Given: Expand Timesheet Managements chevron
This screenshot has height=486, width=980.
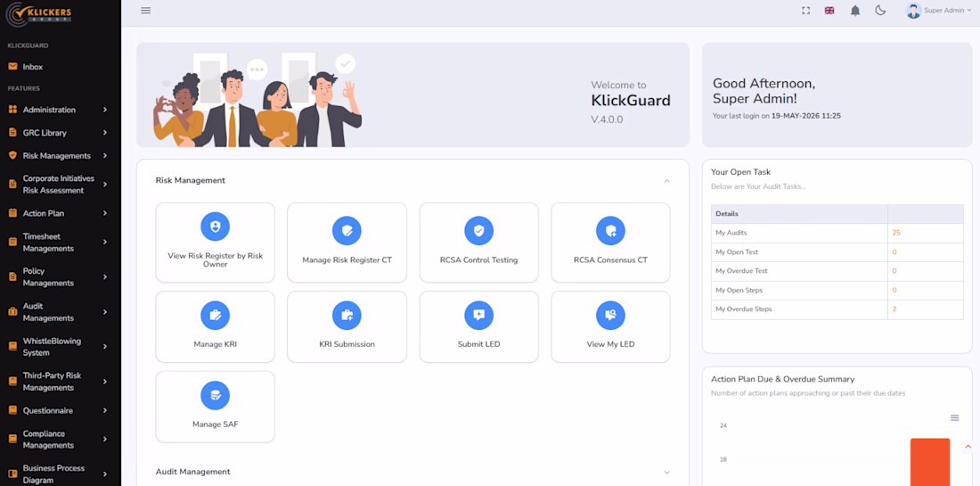Looking at the screenshot, I should 105,242.
